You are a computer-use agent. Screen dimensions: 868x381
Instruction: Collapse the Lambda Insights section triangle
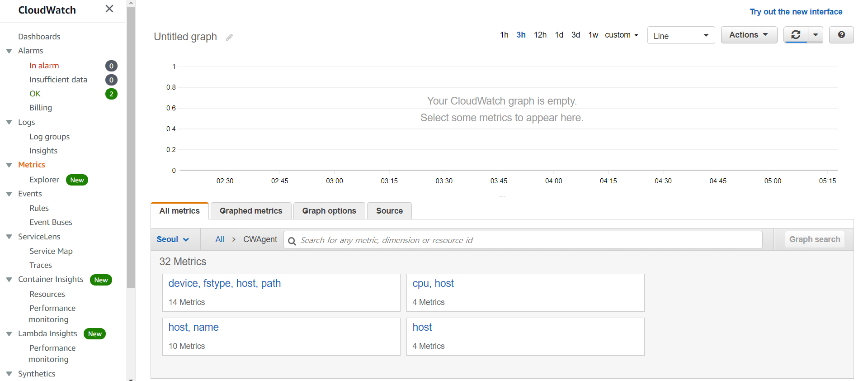click(x=9, y=334)
